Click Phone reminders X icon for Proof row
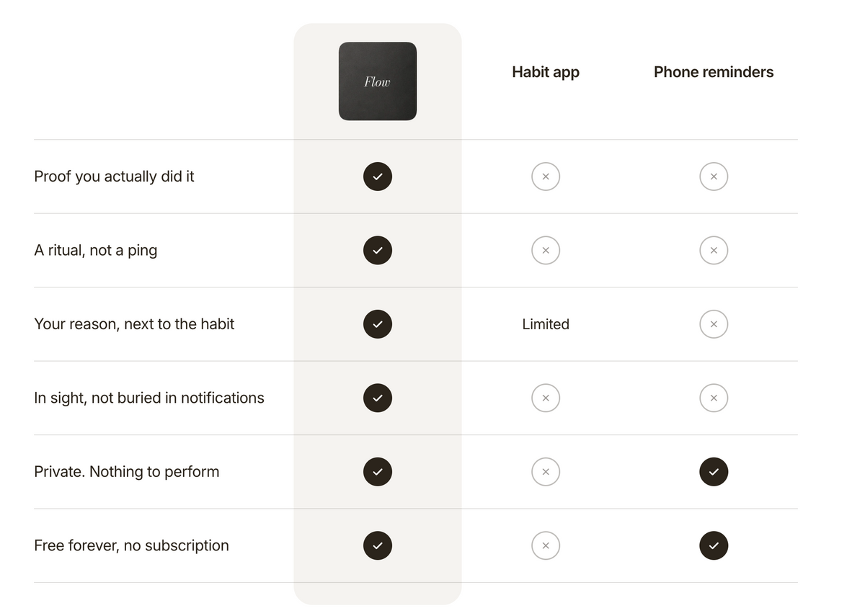865x616 pixels. pyautogui.click(x=714, y=177)
